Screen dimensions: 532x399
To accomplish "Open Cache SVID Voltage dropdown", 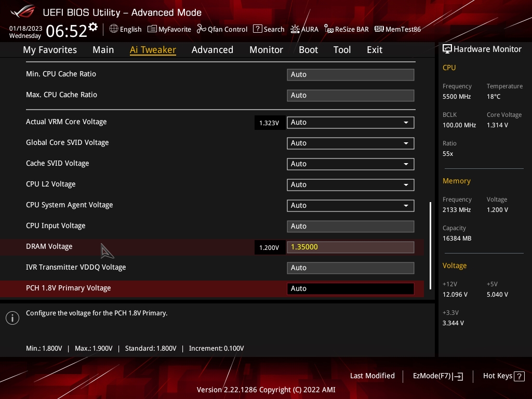I will tap(351, 164).
